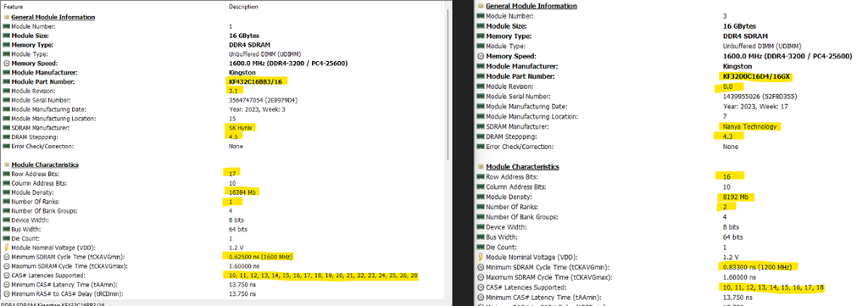Click the Minimum SDRAM Cycle Time icon in left panel
Viewport: 868px width, 306px height.
tap(7, 257)
